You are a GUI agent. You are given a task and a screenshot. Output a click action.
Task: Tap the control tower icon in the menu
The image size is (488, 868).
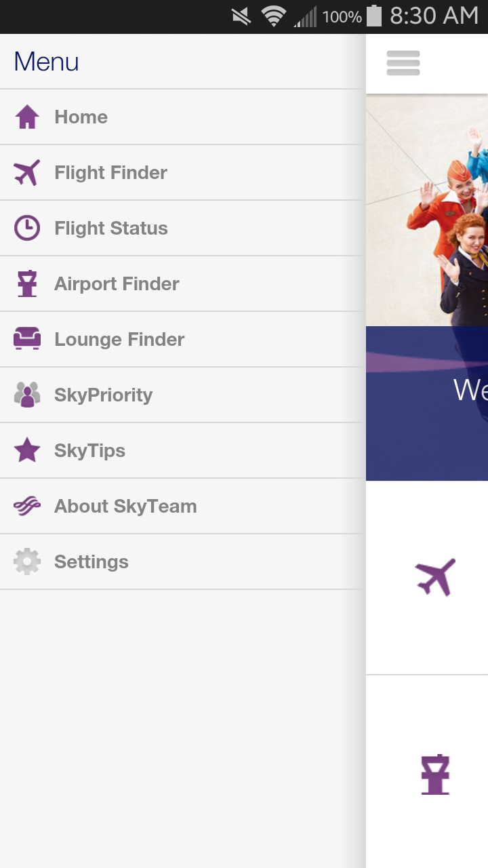(x=27, y=284)
